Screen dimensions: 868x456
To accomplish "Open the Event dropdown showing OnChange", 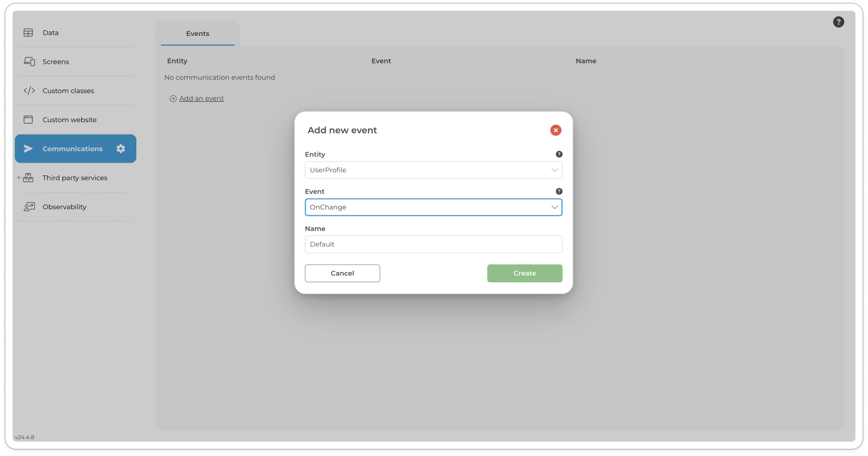I will 433,207.
